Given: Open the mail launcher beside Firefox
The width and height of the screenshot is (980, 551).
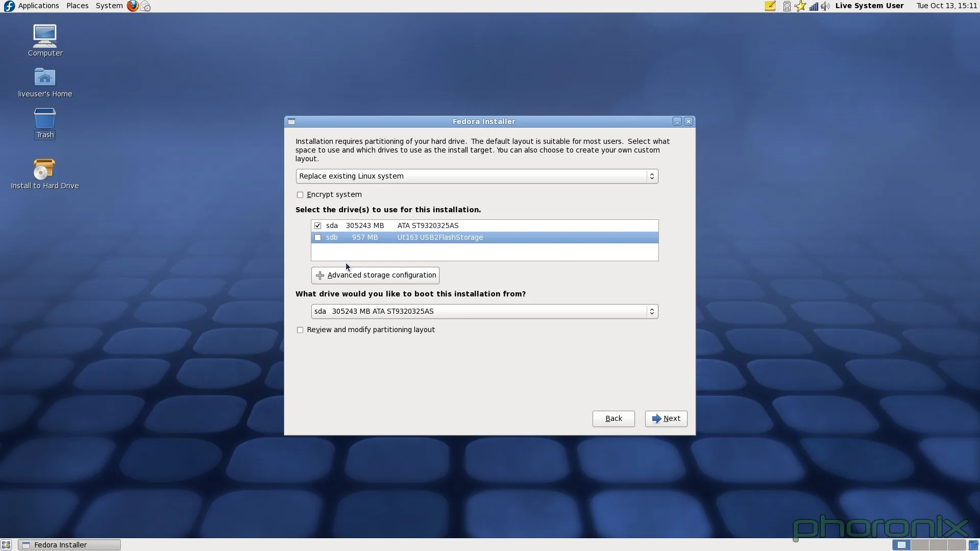Looking at the screenshot, I should click(145, 6).
